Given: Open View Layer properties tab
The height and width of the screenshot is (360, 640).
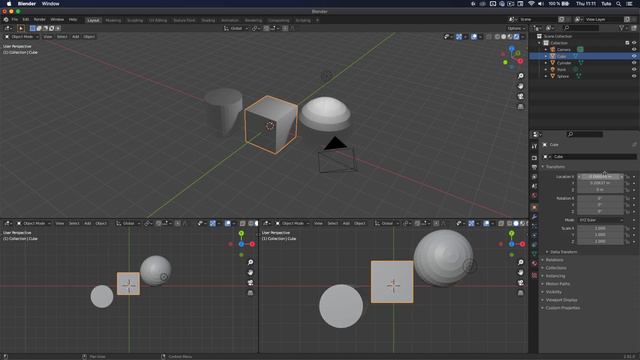Looking at the screenshot, I should 534,177.
